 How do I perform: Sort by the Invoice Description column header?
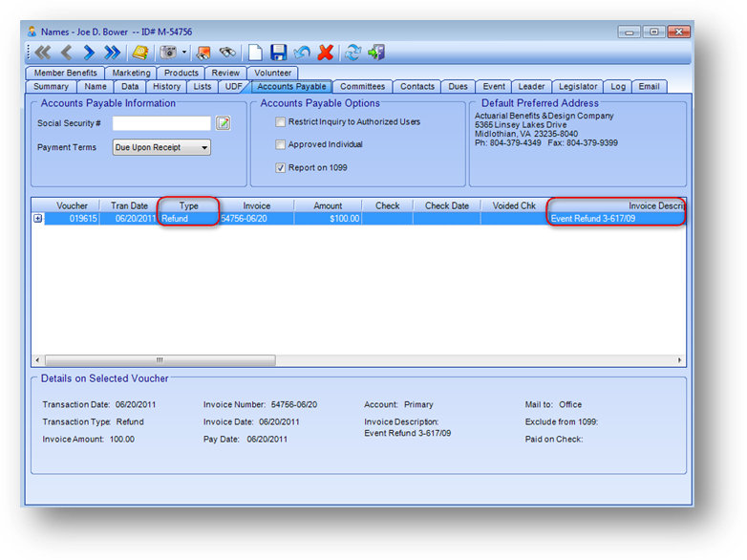point(617,205)
